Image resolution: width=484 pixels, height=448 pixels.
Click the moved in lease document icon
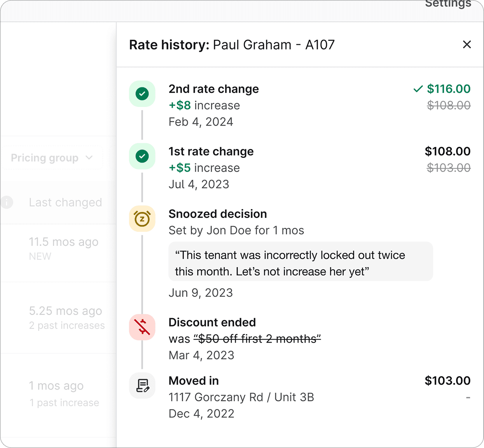[142, 385]
